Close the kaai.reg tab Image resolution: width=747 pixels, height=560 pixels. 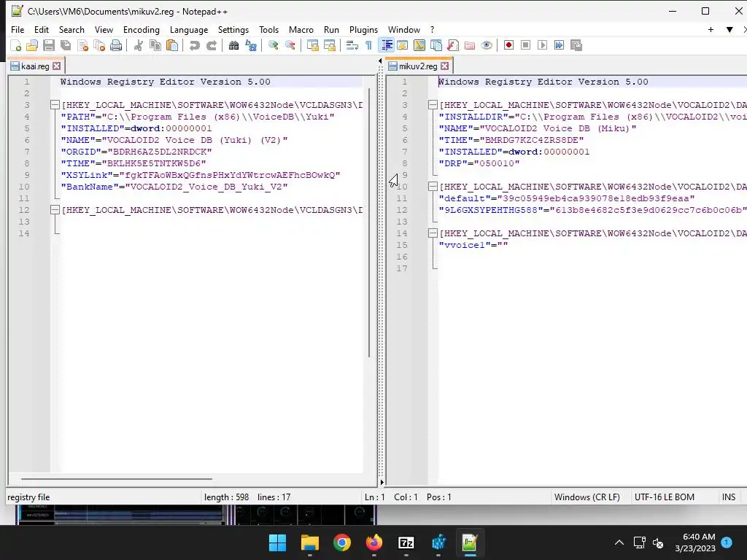(x=57, y=66)
